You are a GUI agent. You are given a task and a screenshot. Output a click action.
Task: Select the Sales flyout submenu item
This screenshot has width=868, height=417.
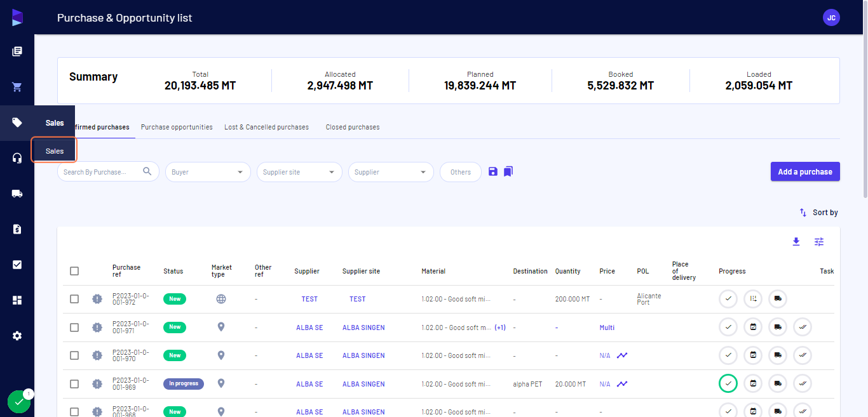point(55,151)
